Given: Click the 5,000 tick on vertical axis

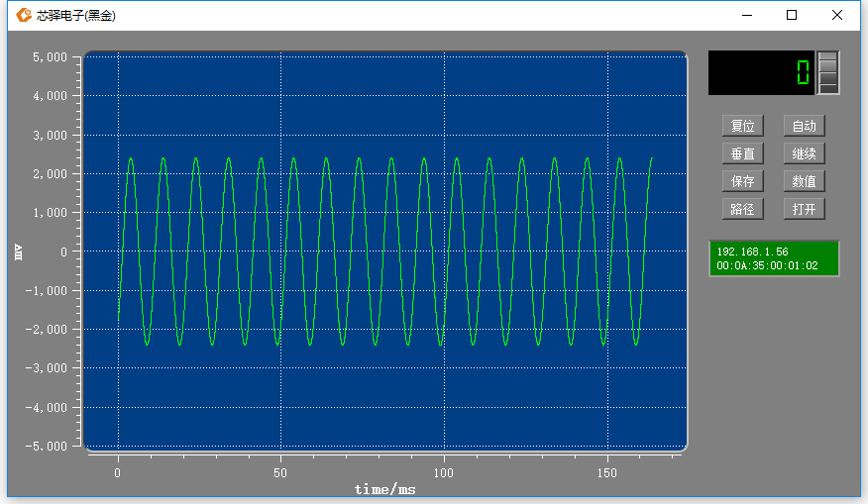Looking at the screenshot, I should (50, 57).
